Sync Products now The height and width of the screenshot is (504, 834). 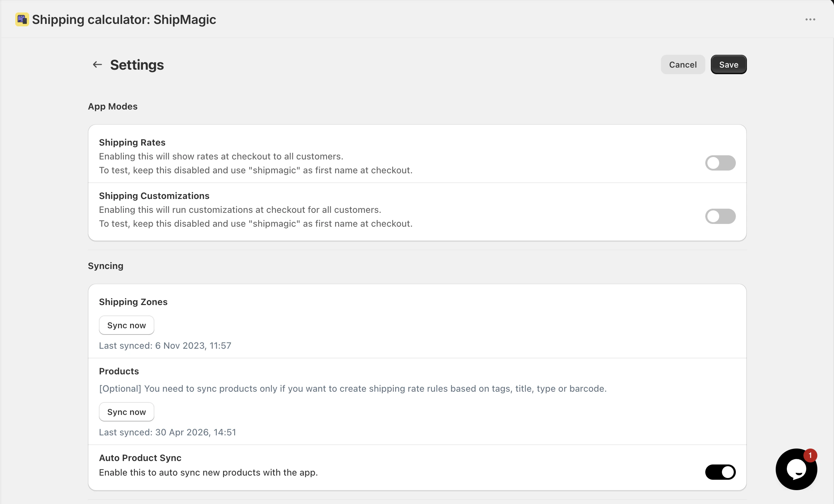click(x=127, y=412)
